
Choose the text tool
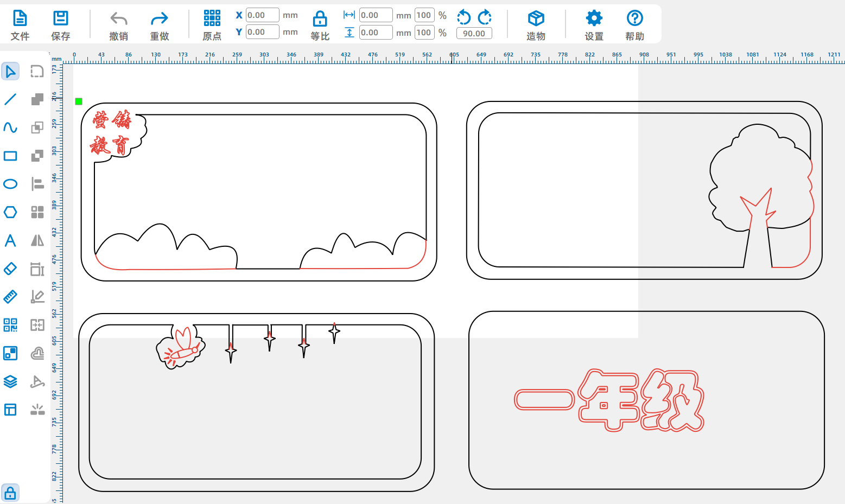[10, 240]
